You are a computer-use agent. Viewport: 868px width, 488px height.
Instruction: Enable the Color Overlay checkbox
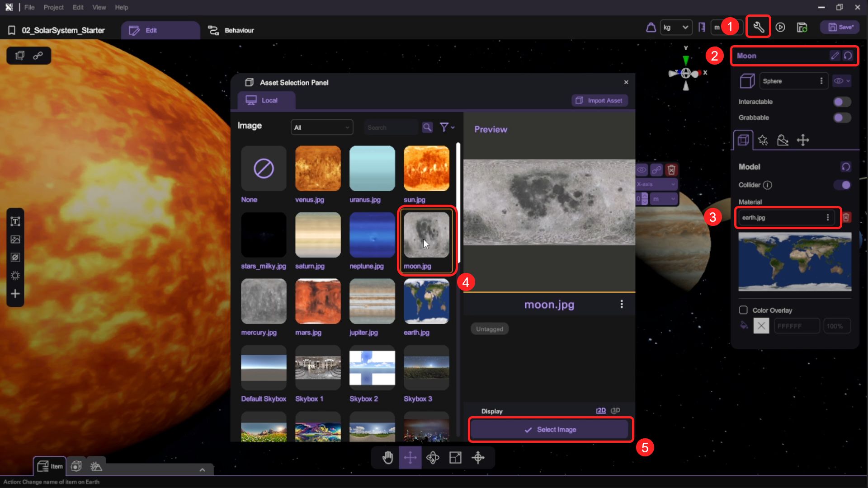743,310
